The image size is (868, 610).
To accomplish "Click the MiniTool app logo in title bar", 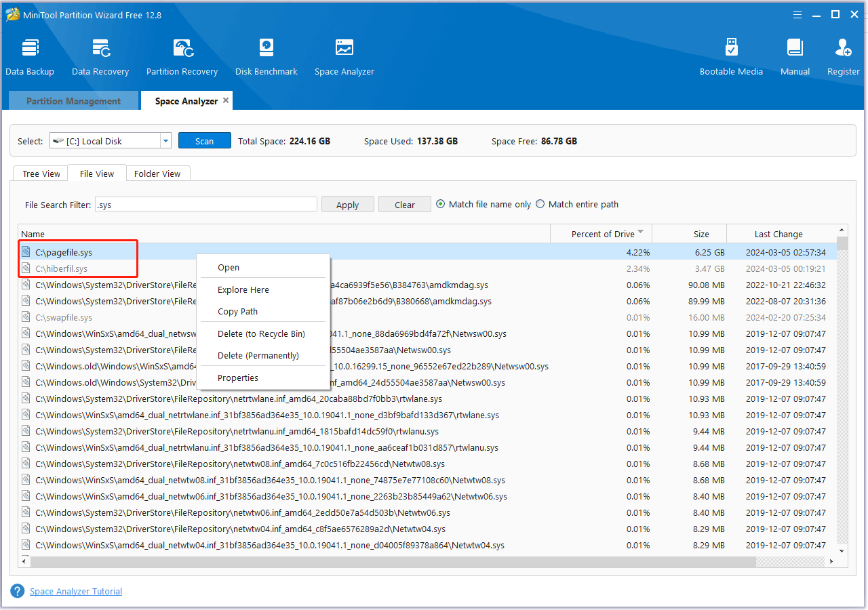I will pos(12,14).
